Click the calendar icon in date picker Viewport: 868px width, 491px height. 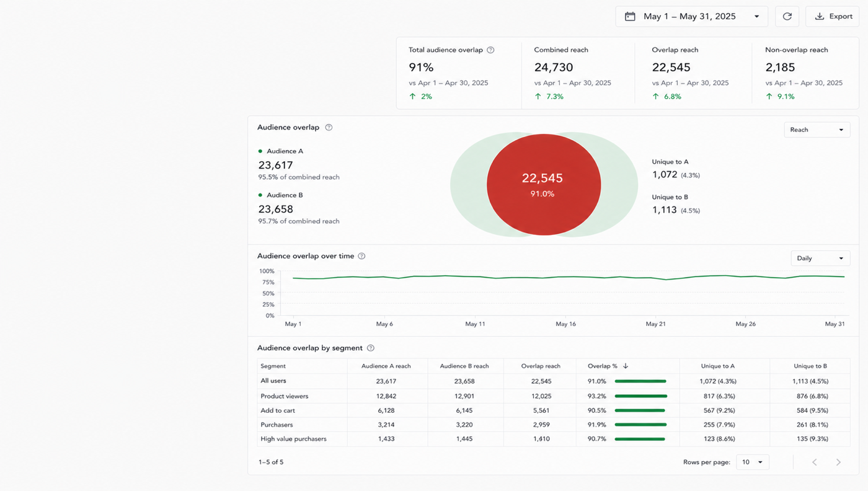(630, 17)
